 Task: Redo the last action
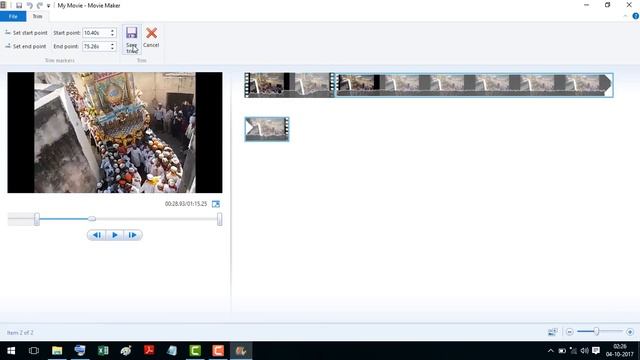40,5
